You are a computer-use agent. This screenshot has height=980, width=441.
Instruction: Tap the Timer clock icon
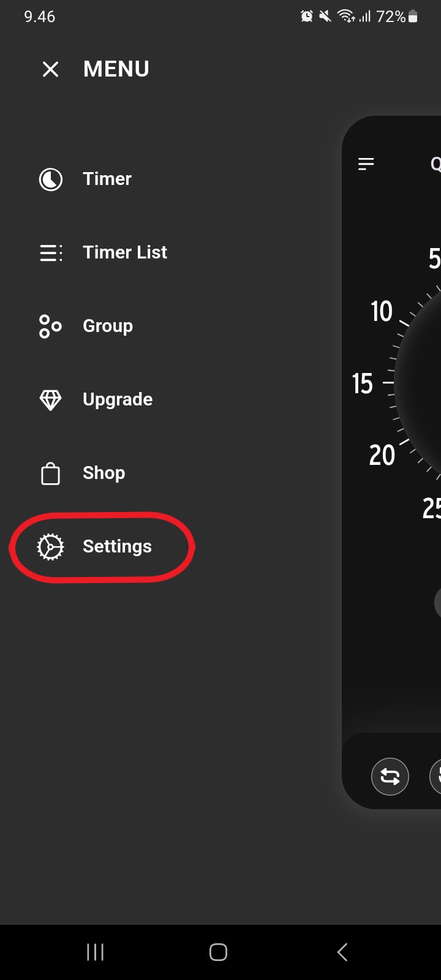pos(51,179)
